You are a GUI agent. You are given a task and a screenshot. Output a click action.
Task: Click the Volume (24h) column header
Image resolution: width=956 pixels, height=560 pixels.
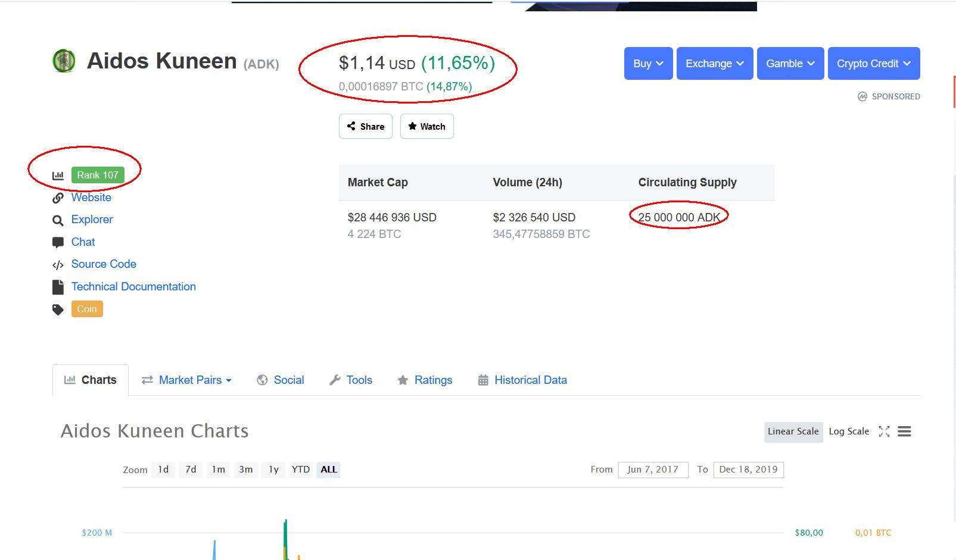528,182
